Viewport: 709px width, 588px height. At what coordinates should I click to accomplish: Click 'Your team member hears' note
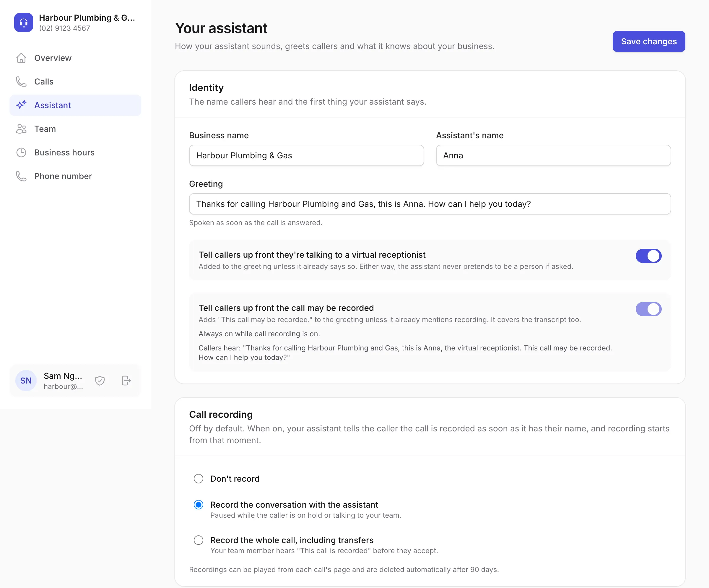324,551
